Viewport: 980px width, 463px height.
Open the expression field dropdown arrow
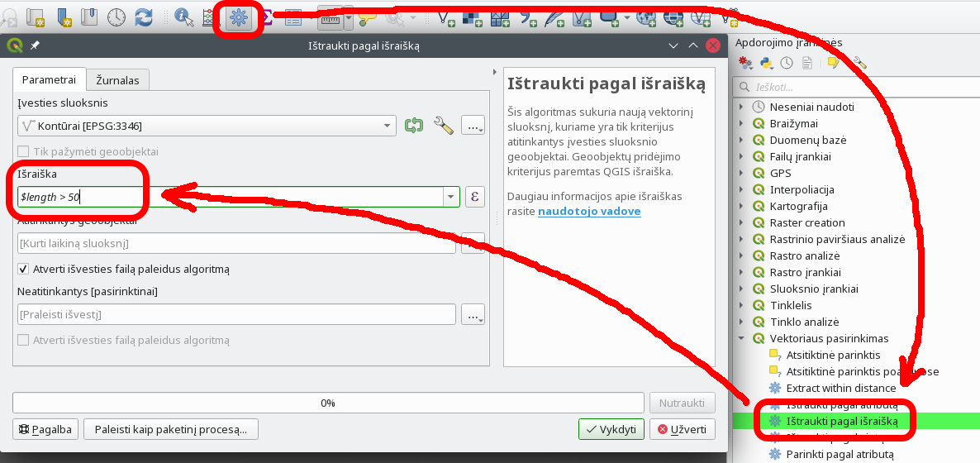(450, 197)
